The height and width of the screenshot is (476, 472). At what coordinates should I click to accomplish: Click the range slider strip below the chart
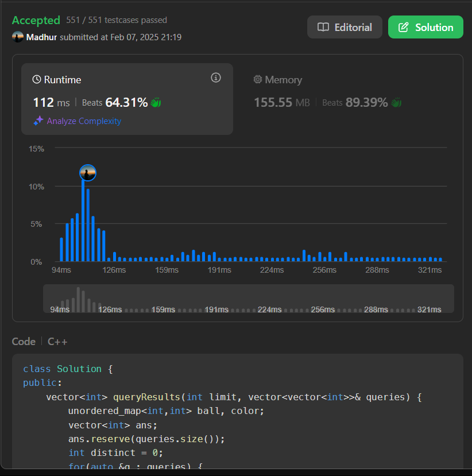click(x=249, y=299)
